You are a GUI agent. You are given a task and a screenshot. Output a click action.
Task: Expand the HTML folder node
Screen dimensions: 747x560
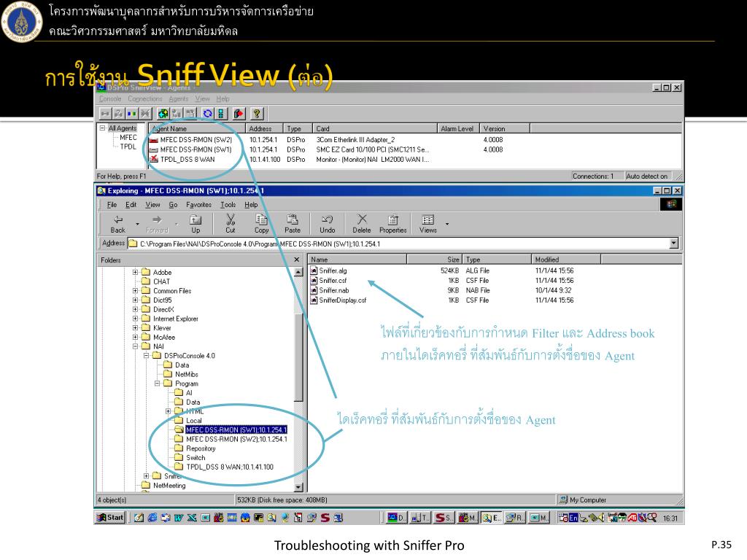169,411
